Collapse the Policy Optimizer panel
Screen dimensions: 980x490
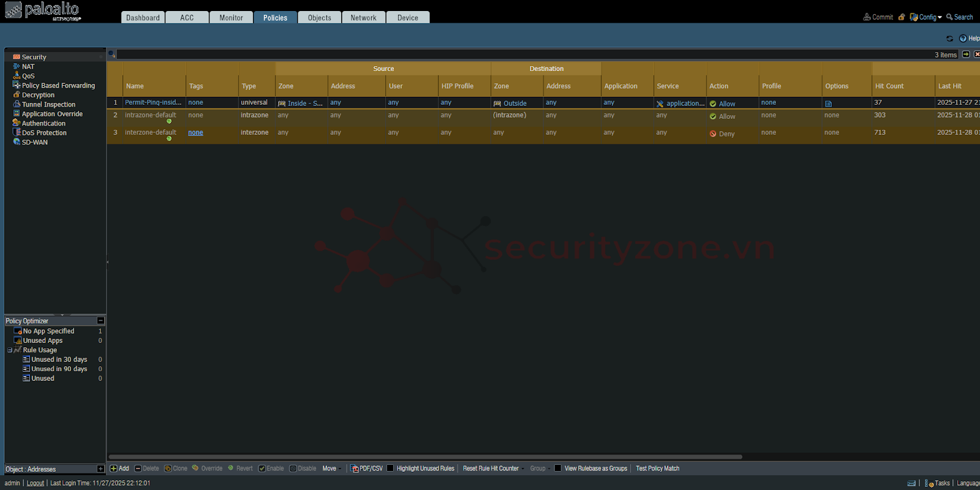pos(100,321)
